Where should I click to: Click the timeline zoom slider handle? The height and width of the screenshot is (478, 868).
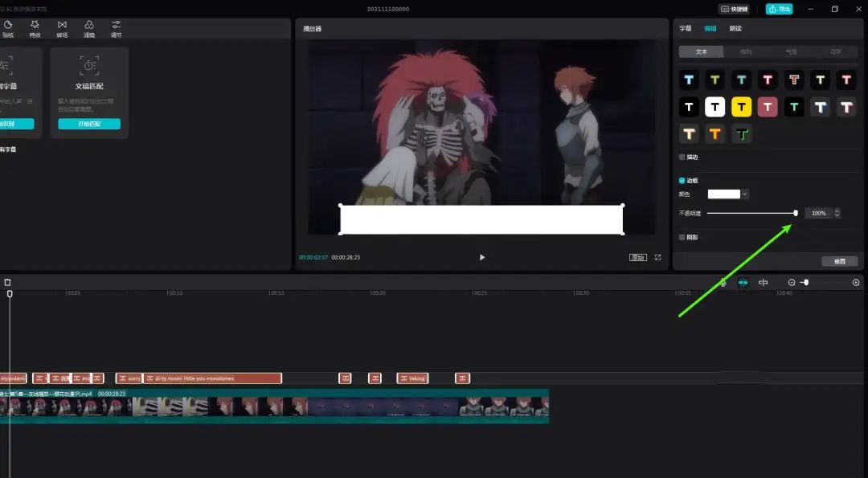tap(806, 283)
